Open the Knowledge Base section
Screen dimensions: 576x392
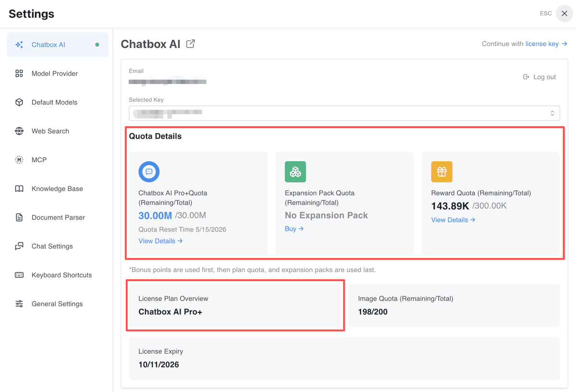58,189
